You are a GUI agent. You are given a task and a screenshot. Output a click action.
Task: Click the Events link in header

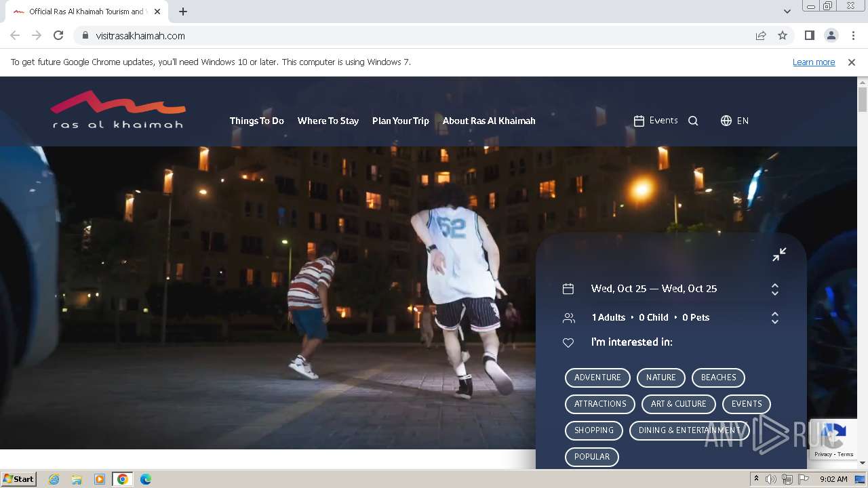tap(663, 120)
